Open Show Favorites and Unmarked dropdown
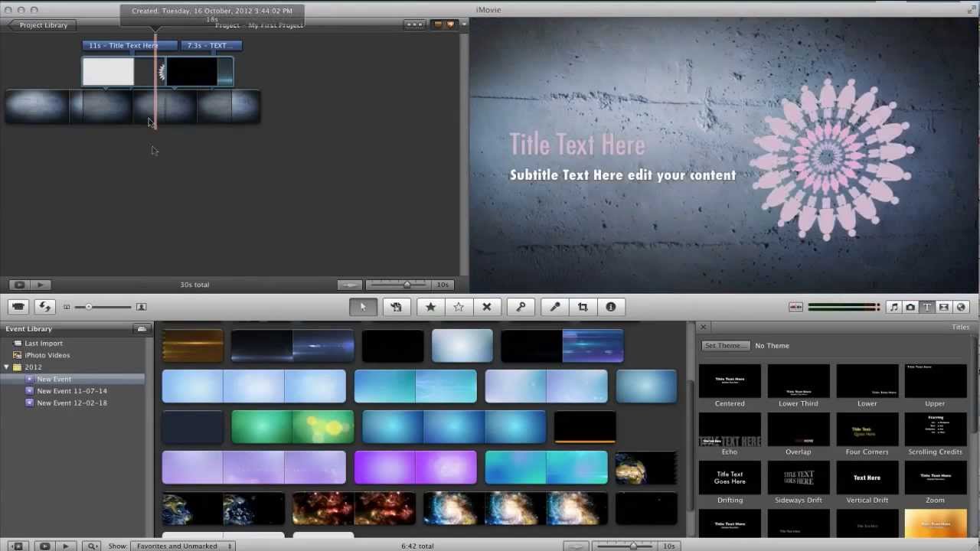Image resolution: width=980 pixels, height=551 pixels. click(182, 546)
